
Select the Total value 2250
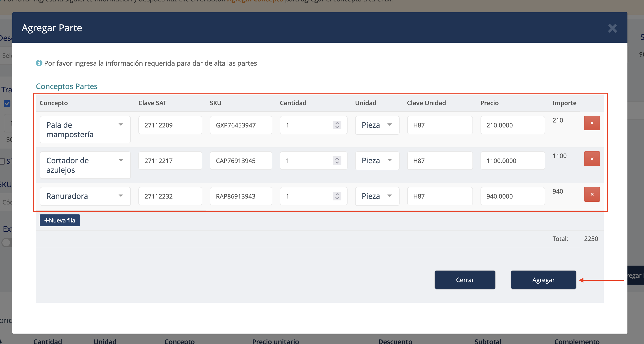591,239
